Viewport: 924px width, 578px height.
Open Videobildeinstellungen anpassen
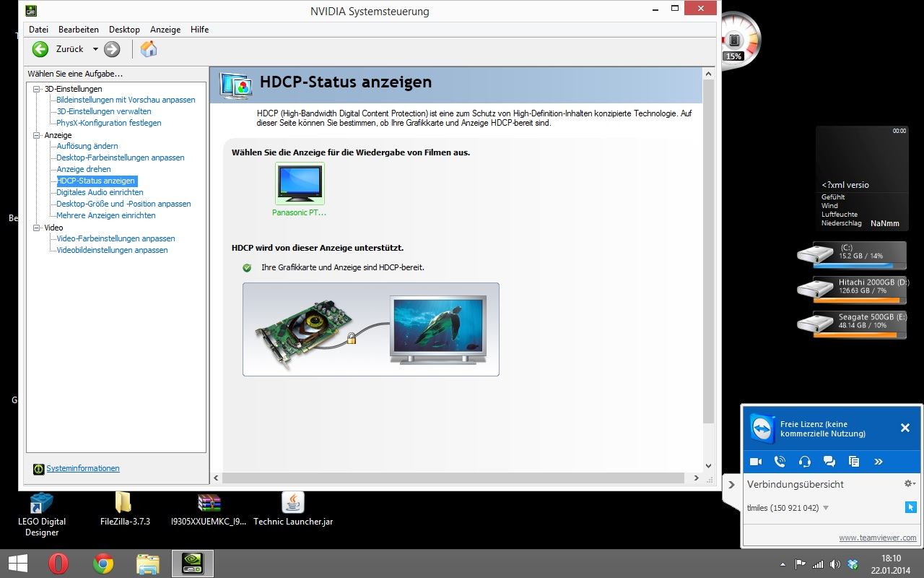click(112, 250)
